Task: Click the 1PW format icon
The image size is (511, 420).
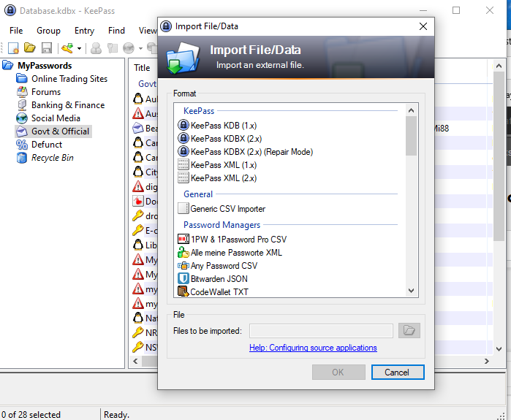Action: click(183, 239)
